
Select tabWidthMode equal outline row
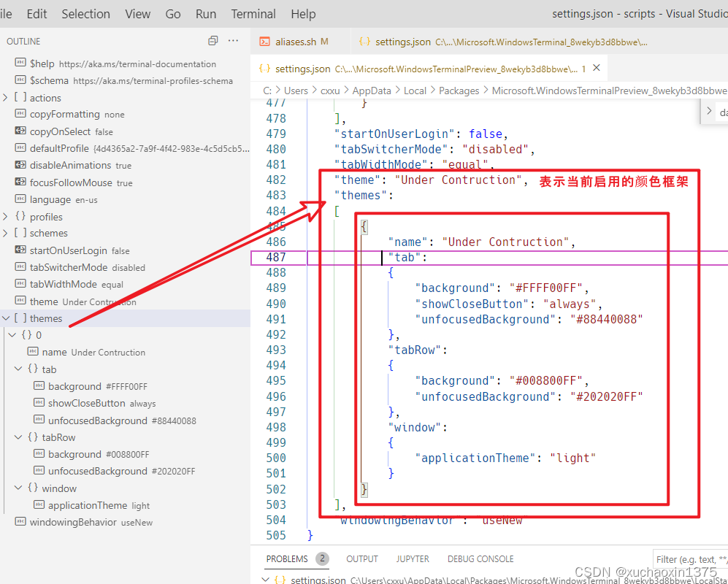[126, 284]
